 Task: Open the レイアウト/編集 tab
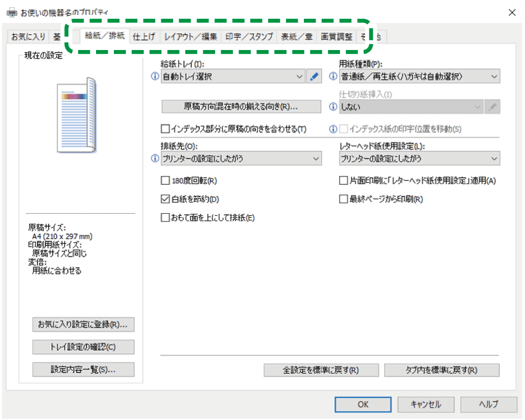click(x=190, y=37)
